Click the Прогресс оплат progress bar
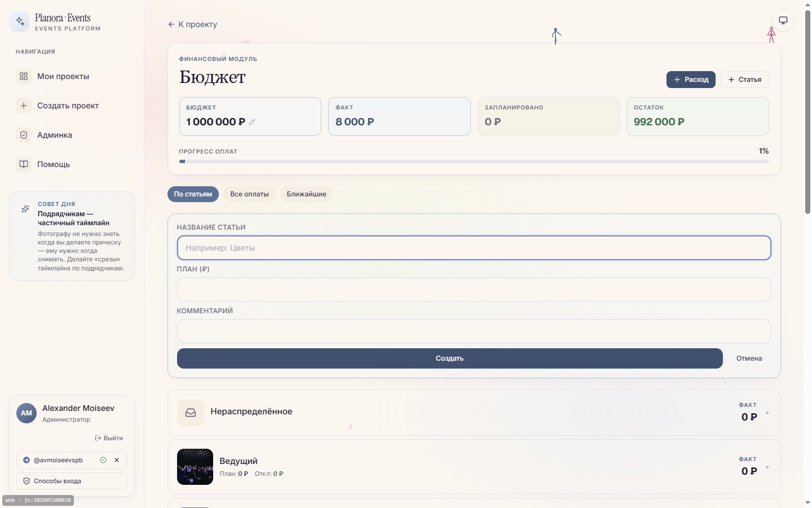Image resolution: width=812 pixels, height=508 pixels. click(474, 161)
